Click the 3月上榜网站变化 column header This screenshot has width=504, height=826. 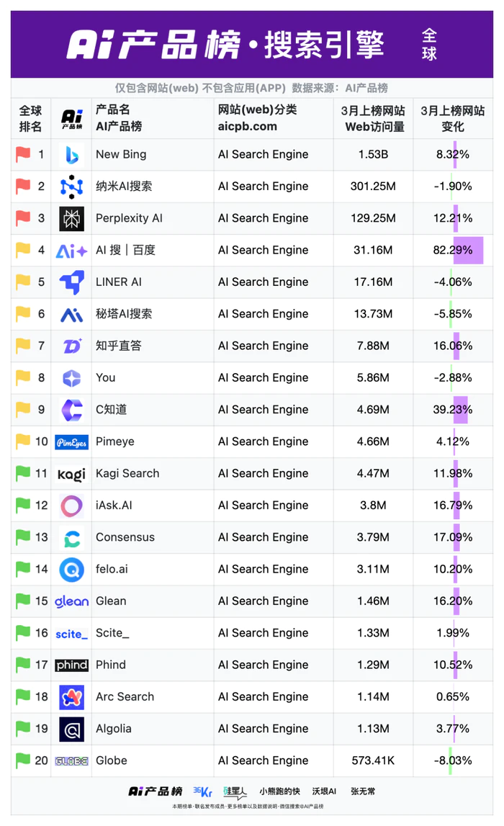[453, 119]
